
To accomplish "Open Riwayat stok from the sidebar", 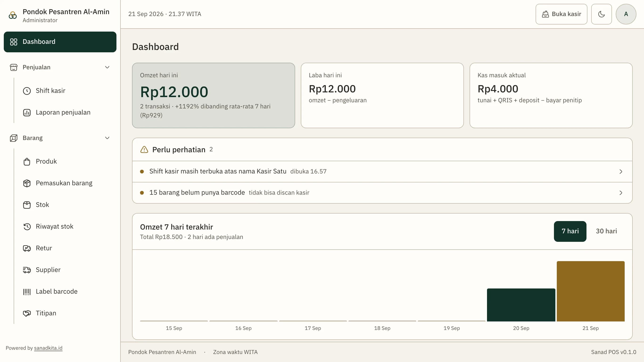I will pos(66,226).
